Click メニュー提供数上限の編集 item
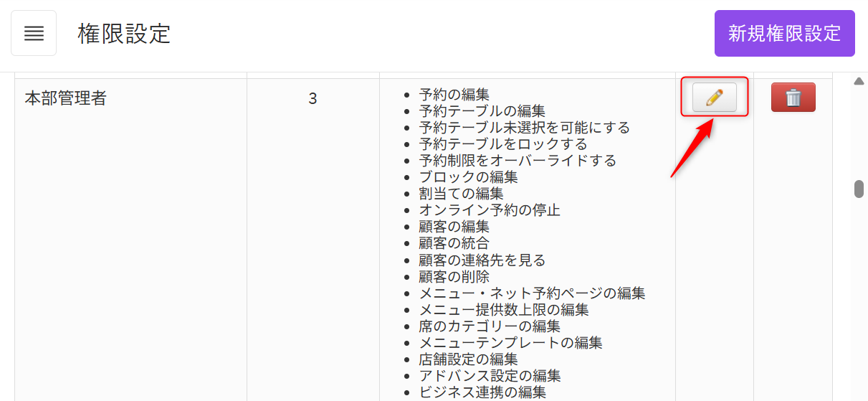 [x=504, y=309]
